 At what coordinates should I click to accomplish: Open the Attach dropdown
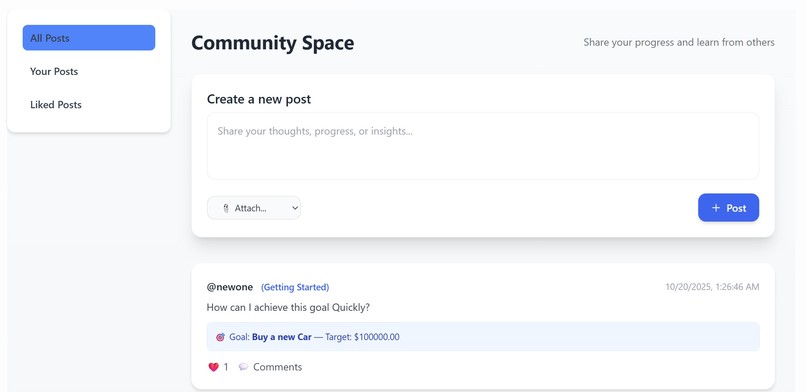[253, 208]
